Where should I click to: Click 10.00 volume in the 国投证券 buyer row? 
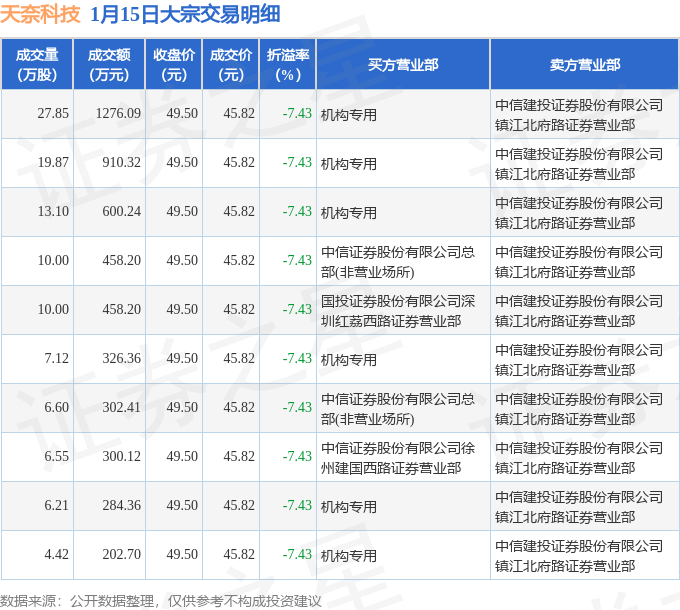tap(53, 310)
